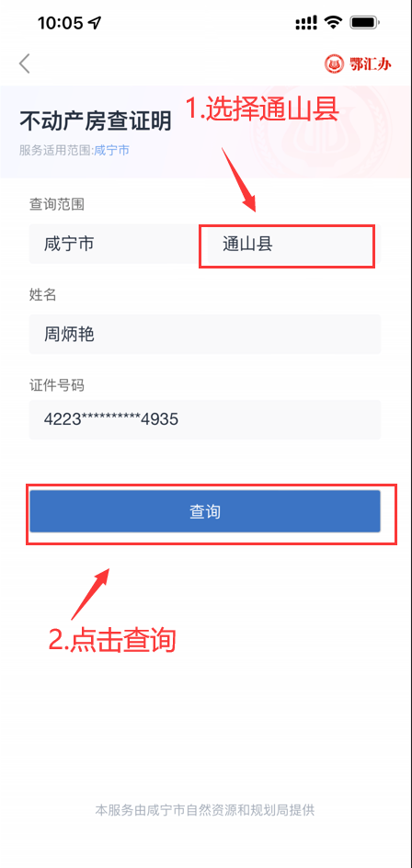Tap the location arrow beside the clock
The width and height of the screenshot is (412, 868).
(x=96, y=23)
